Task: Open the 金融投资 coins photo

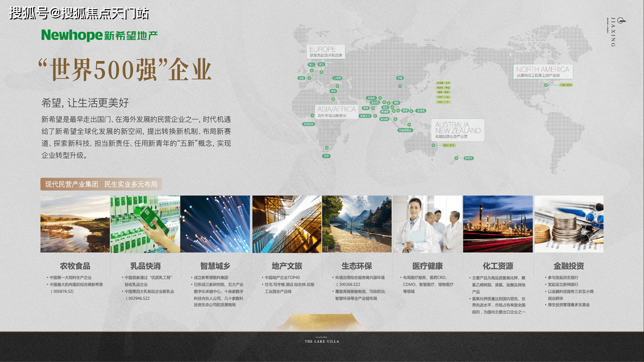Action: click(569, 224)
